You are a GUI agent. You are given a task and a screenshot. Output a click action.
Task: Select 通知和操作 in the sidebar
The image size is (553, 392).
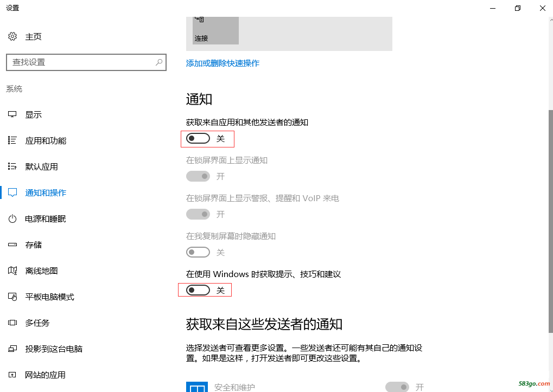point(46,193)
